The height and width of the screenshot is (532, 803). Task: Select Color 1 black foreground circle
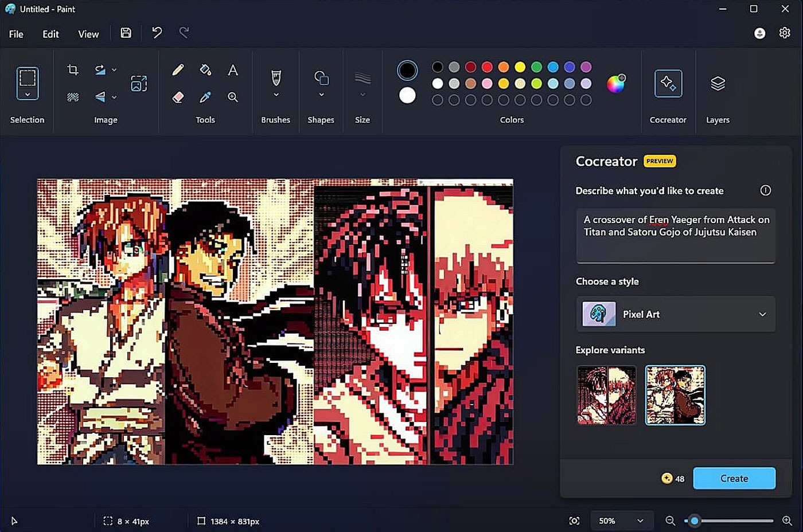(407, 71)
